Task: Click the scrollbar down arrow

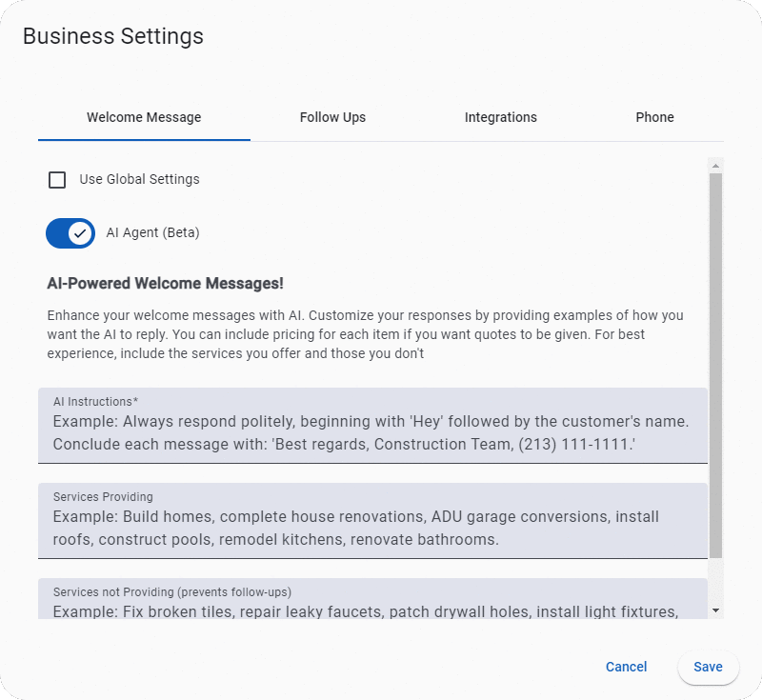Action: (x=715, y=610)
